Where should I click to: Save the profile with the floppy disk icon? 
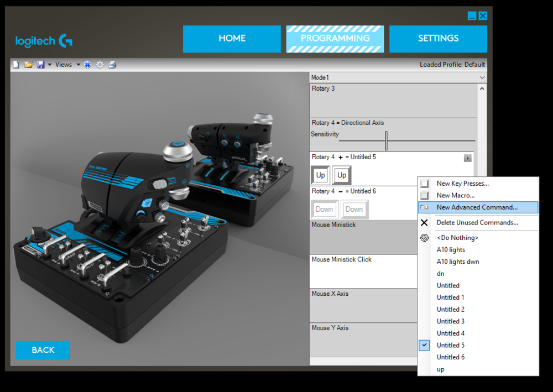[40, 65]
